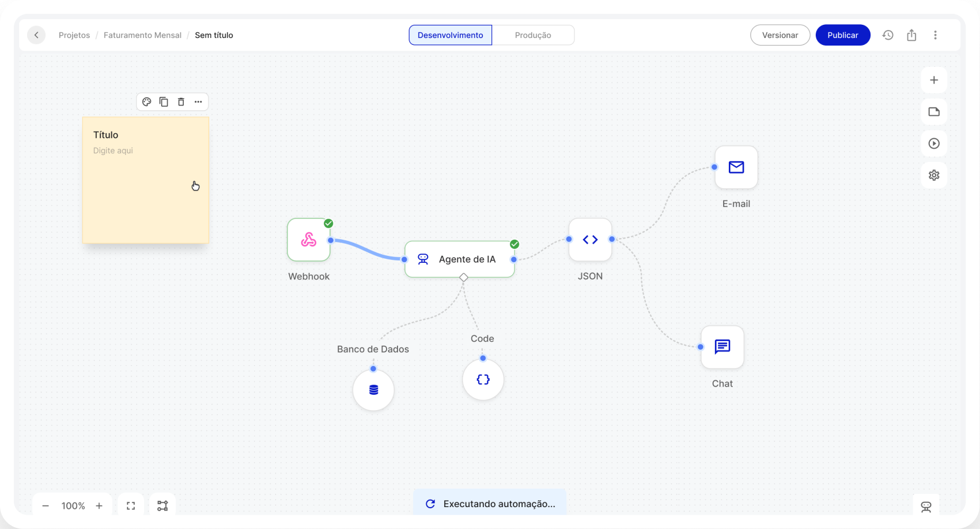Open the color palette for the sticky note
The image size is (980, 529).
point(146,101)
